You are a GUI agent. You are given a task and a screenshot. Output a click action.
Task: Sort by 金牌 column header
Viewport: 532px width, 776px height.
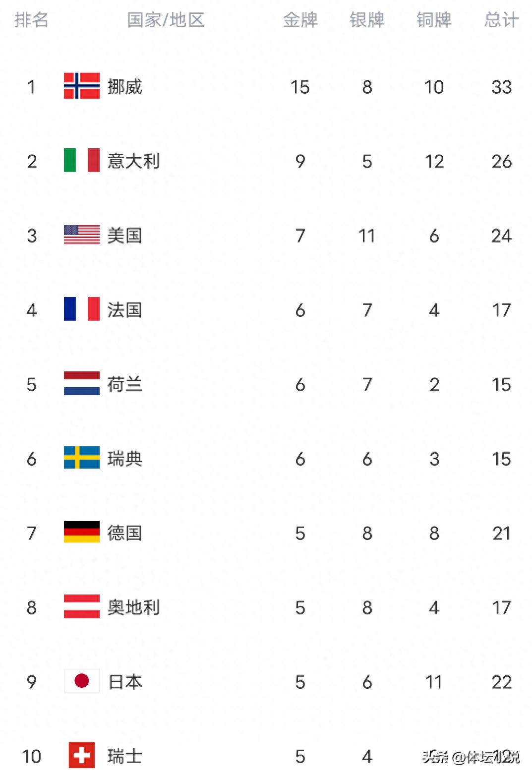(x=300, y=20)
